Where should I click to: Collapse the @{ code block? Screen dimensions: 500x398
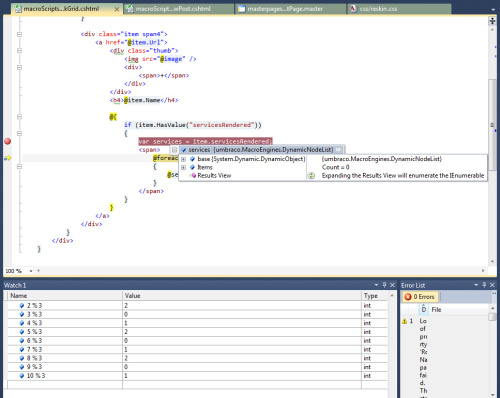19,117
